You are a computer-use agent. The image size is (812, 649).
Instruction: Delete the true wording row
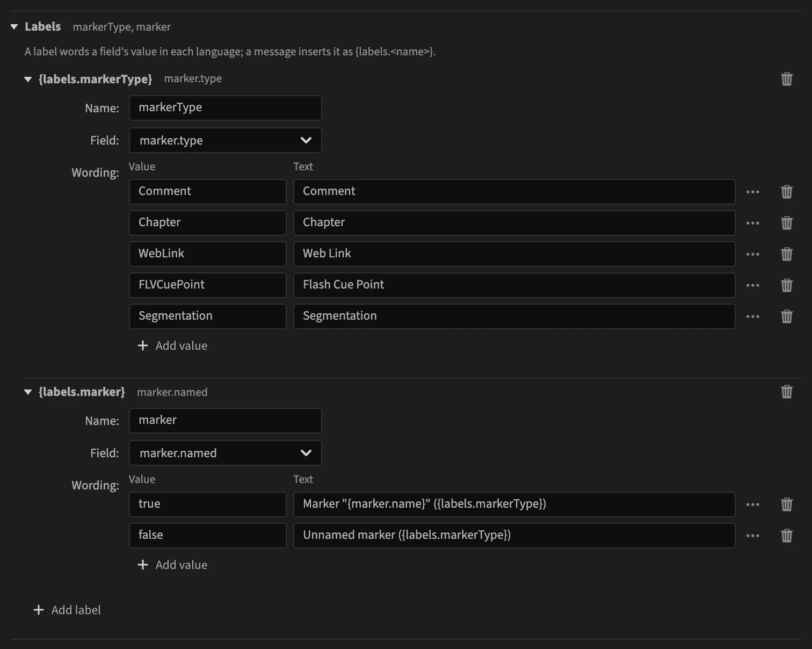point(786,504)
